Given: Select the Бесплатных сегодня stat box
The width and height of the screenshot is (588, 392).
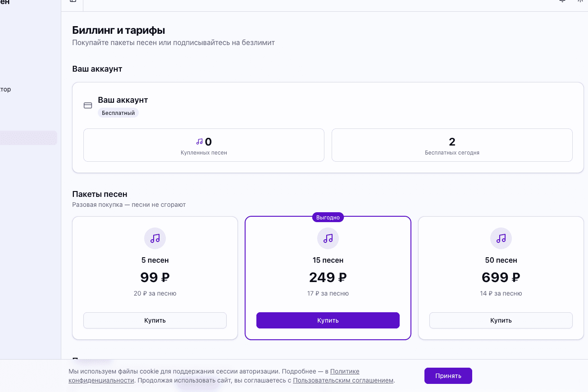Looking at the screenshot, I should pyautogui.click(x=452, y=145).
